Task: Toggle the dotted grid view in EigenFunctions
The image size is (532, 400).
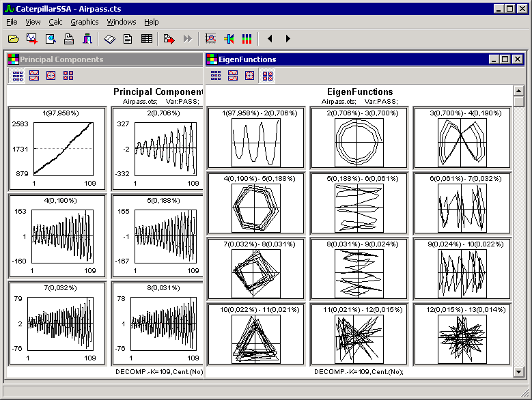Action: point(216,75)
